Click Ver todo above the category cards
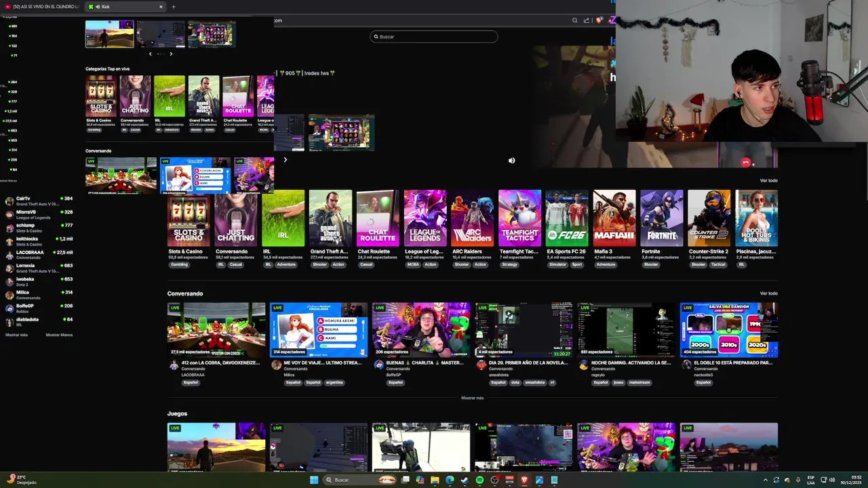Image resolution: width=868 pixels, height=488 pixels. click(x=768, y=180)
